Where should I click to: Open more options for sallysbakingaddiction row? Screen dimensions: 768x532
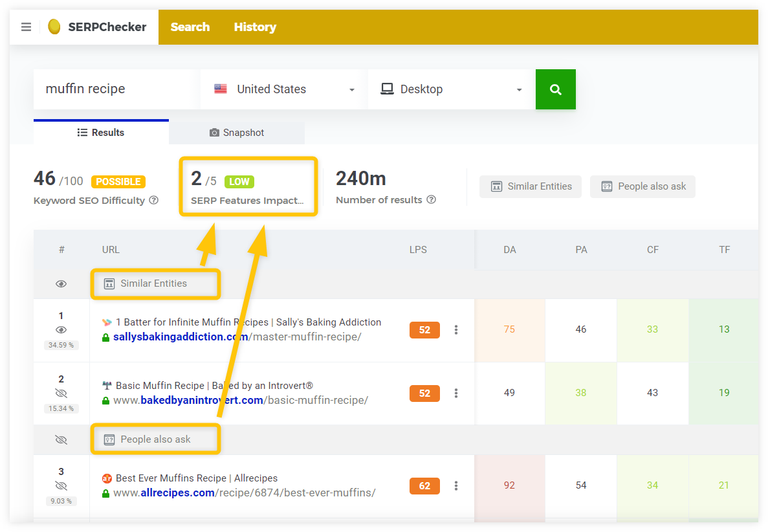coord(456,329)
